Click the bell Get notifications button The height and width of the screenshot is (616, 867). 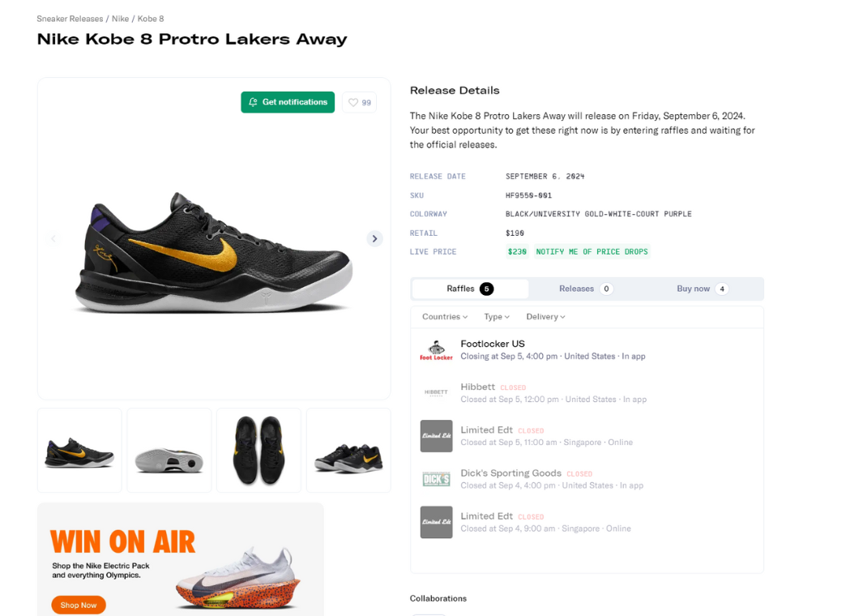tap(288, 102)
